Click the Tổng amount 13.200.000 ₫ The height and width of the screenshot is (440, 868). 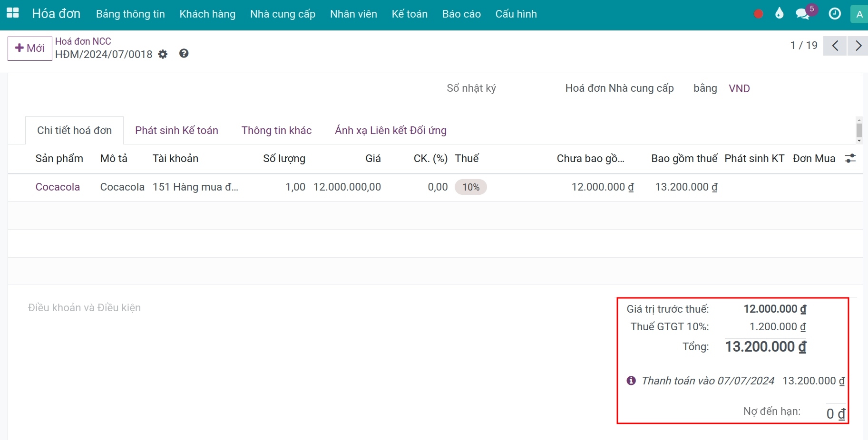[x=766, y=347]
